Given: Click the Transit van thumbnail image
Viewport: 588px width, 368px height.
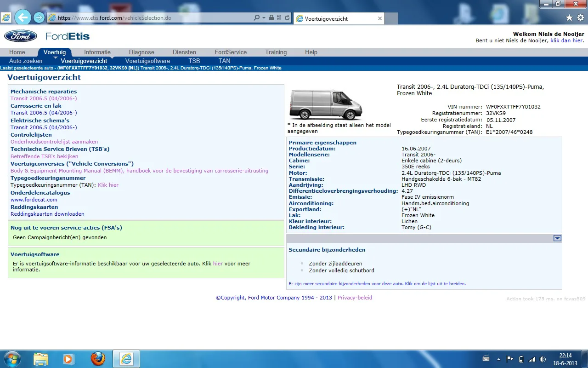Looking at the screenshot, I should point(326,105).
